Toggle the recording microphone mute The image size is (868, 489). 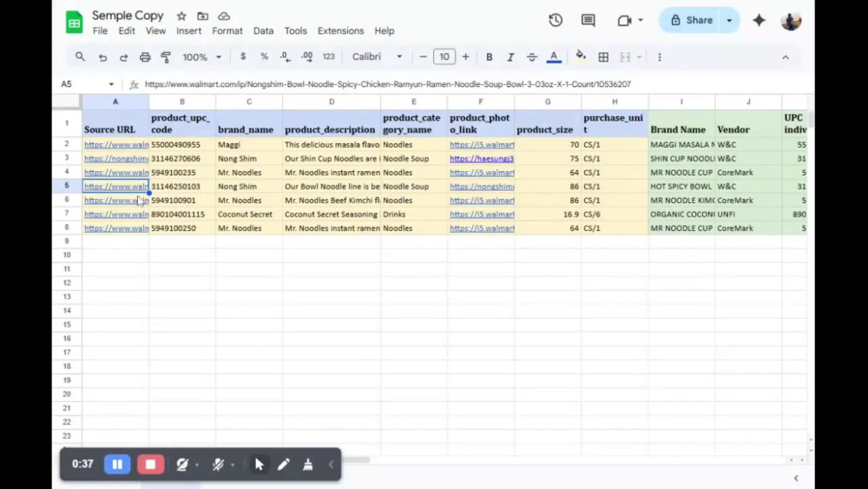point(218,464)
